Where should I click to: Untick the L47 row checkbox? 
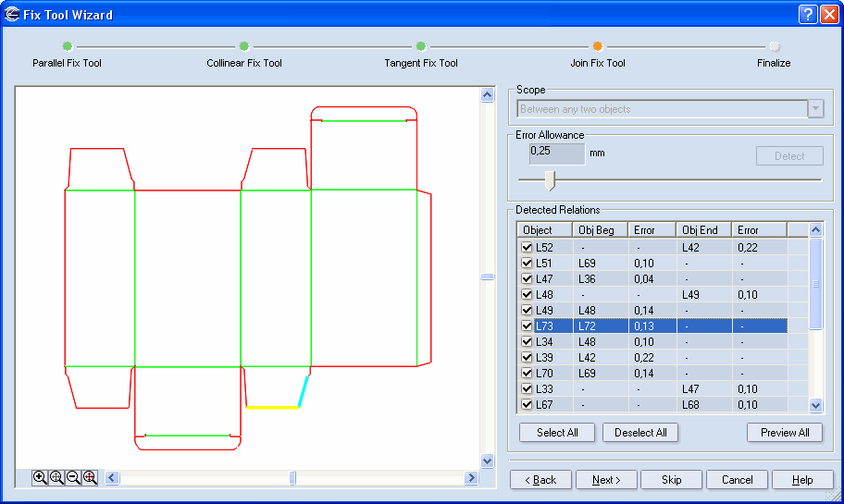(527, 279)
